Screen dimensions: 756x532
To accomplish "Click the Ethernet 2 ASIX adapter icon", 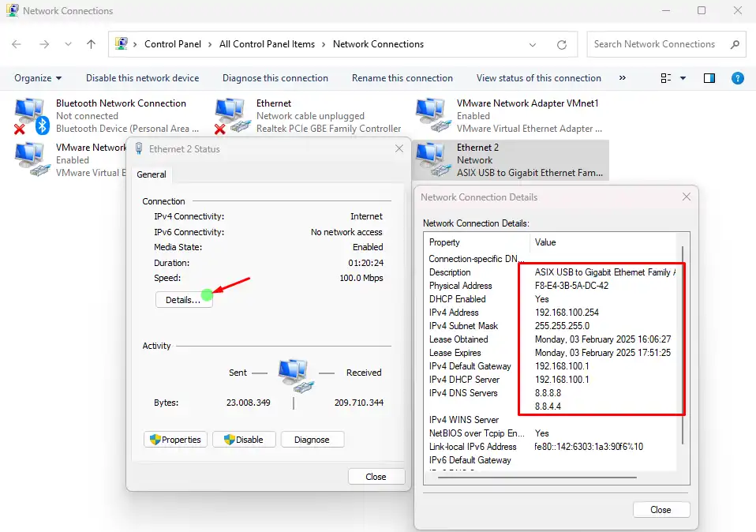I will [x=431, y=159].
